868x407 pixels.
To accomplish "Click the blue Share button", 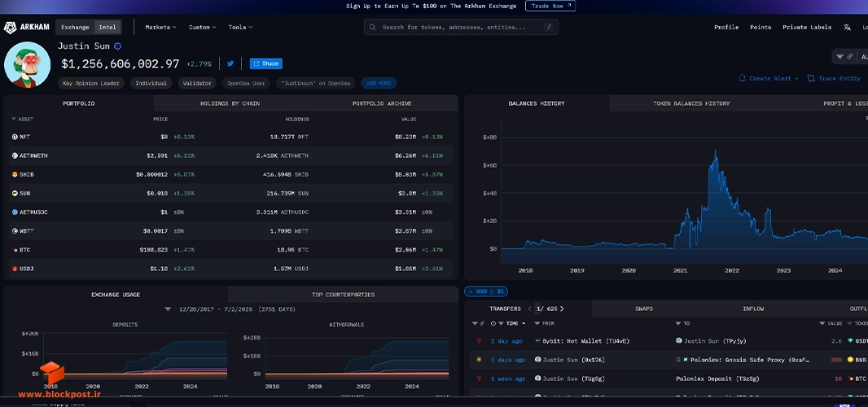I will [x=265, y=63].
